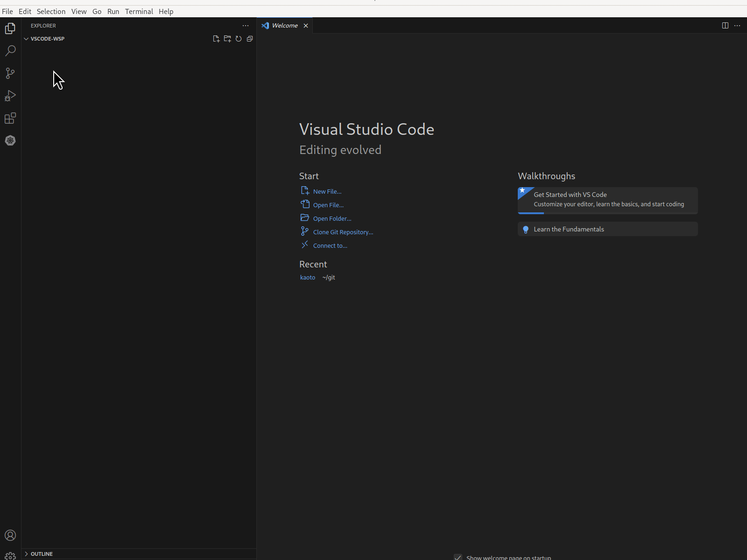Open the Run and Debug view
Image resolution: width=747 pixels, height=560 pixels.
[x=10, y=96]
